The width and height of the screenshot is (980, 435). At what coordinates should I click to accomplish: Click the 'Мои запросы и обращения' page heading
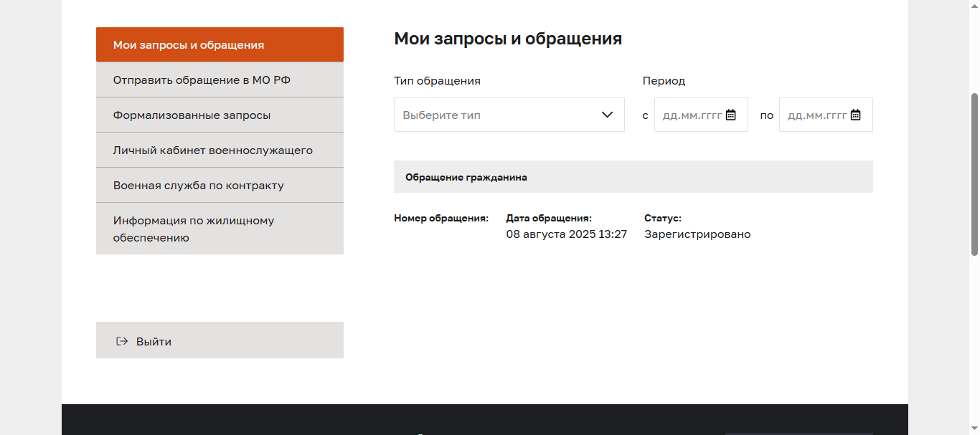(507, 39)
